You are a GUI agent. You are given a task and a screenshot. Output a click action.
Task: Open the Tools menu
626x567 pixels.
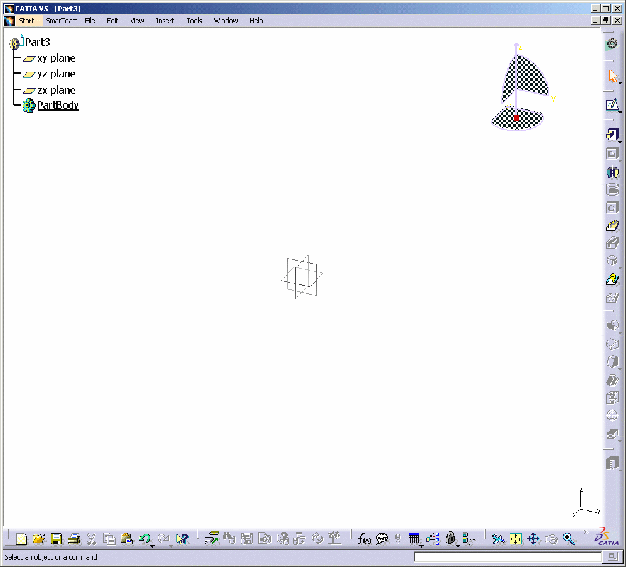coord(194,20)
